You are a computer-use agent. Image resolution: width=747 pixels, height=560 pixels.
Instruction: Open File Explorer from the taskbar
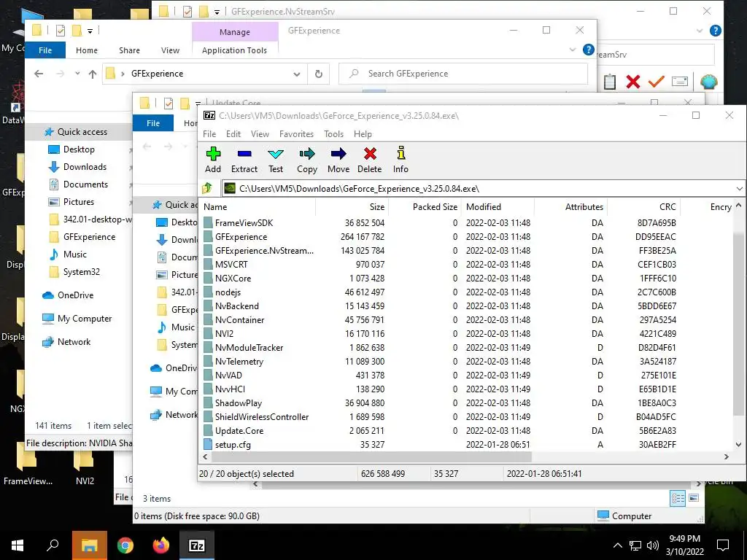pyautogui.click(x=90, y=545)
